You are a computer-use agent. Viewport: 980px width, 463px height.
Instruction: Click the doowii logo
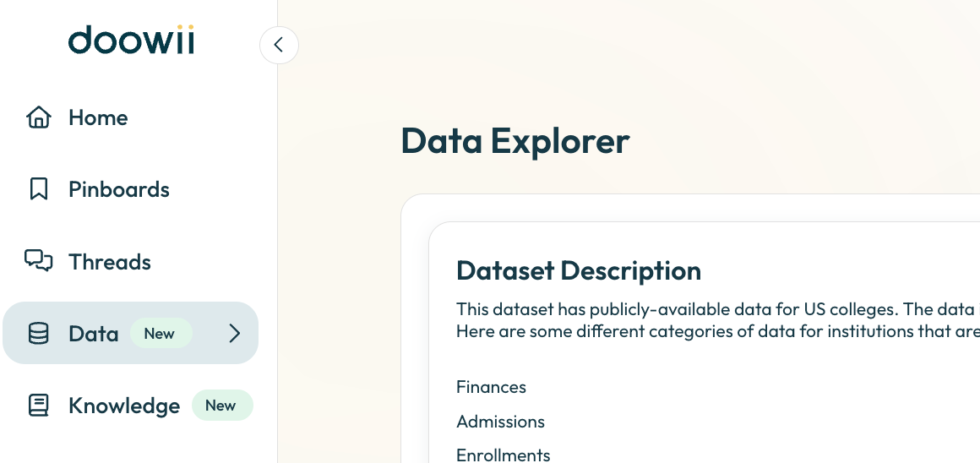[131, 41]
